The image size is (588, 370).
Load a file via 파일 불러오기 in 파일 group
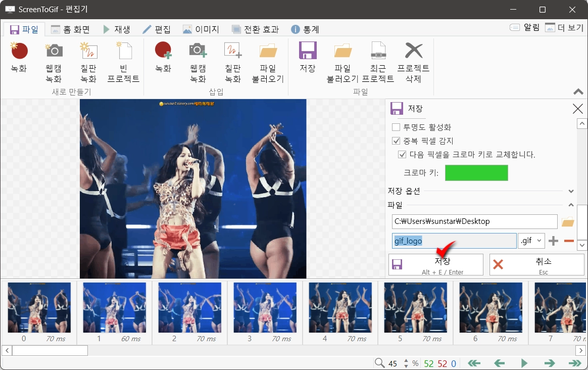[x=342, y=62]
